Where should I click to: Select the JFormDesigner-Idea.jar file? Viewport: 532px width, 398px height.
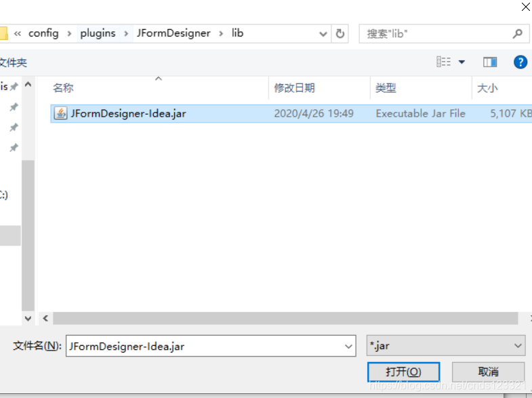(x=291, y=113)
